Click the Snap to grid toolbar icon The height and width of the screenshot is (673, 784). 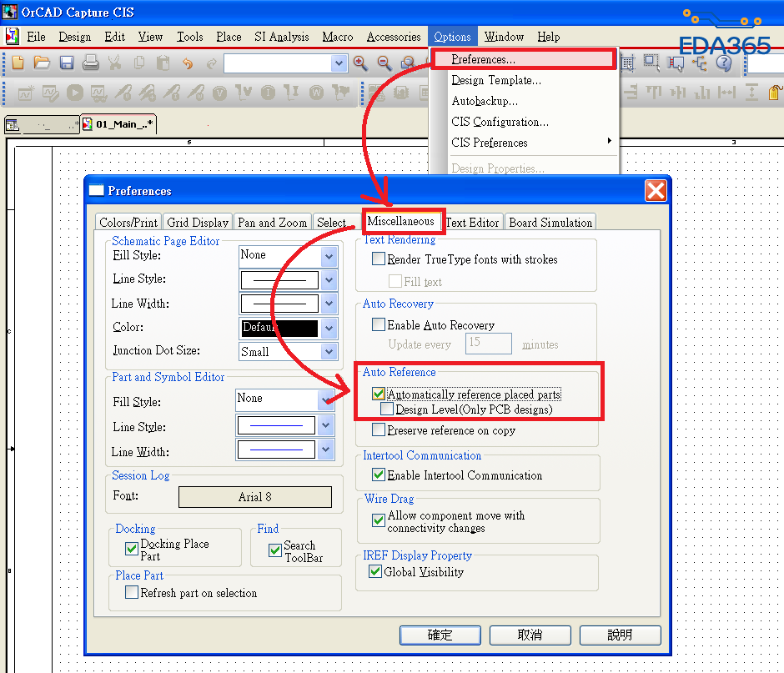pyautogui.click(x=627, y=63)
